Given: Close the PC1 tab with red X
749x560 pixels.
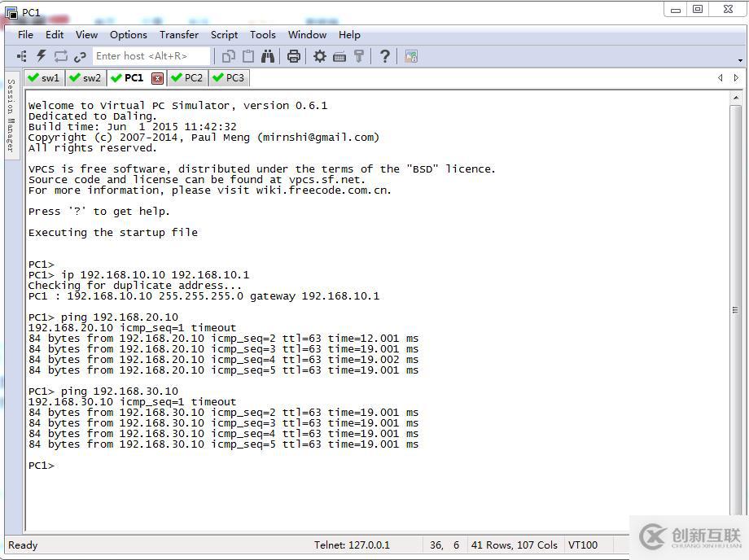Looking at the screenshot, I should click(158, 78).
